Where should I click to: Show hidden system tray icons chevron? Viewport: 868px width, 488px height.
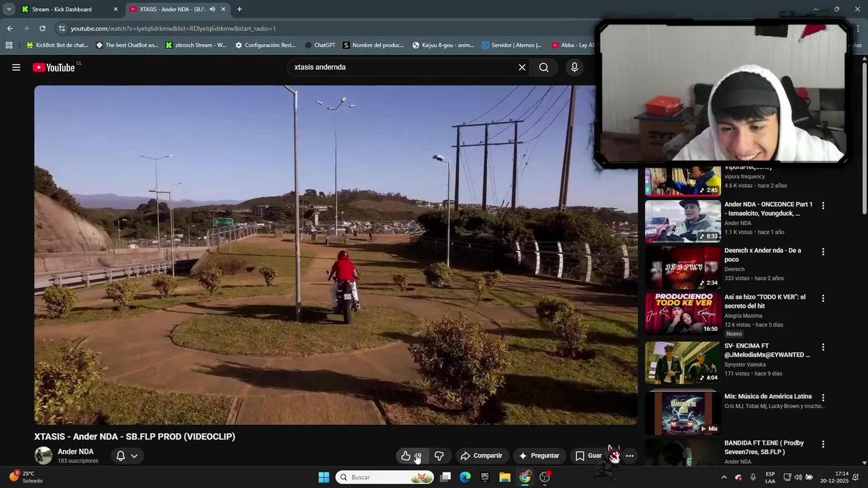click(x=724, y=477)
